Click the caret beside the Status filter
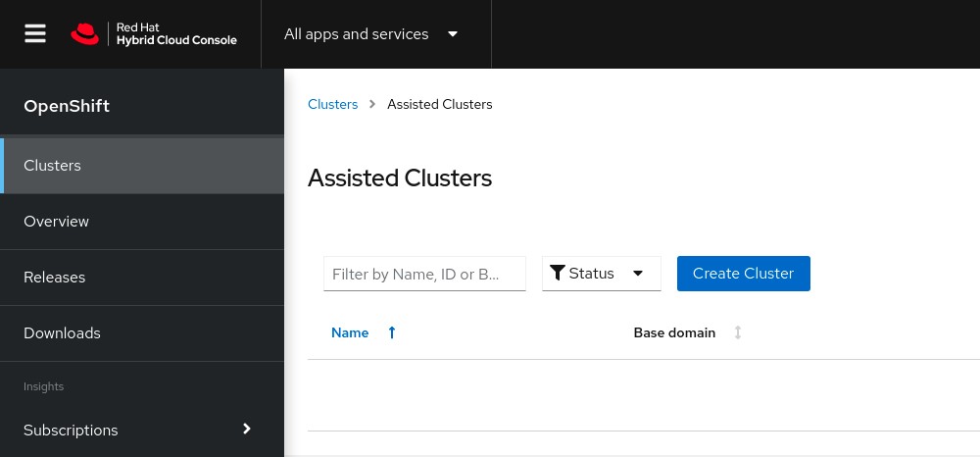This screenshot has width=980, height=457. click(x=638, y=274)
